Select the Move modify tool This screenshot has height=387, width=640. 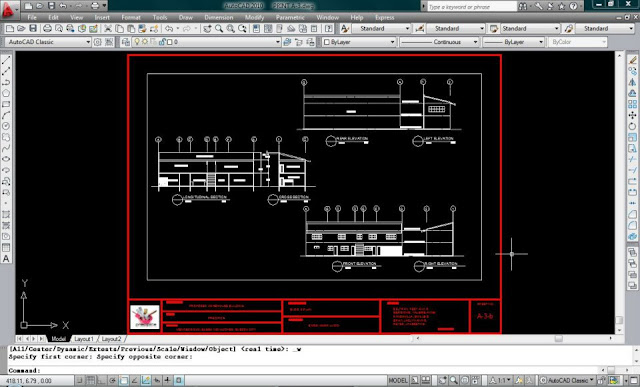[x=632, y=116]
